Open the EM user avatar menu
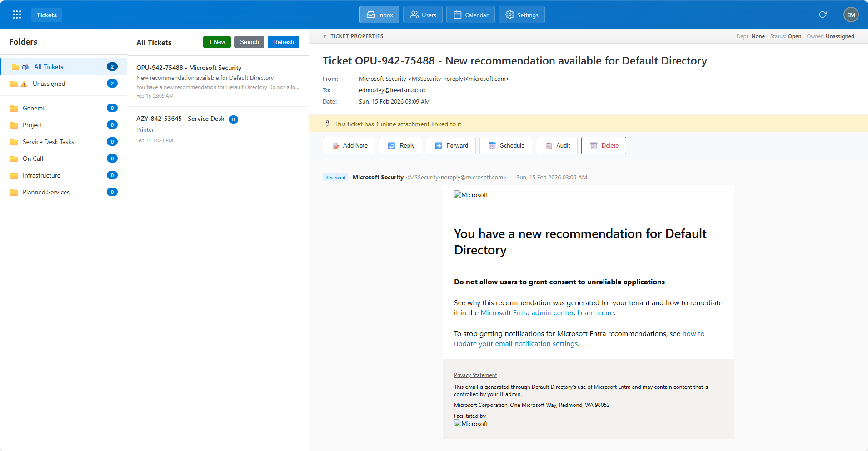Viewport: 868px width, 451px height. point(851,15)
